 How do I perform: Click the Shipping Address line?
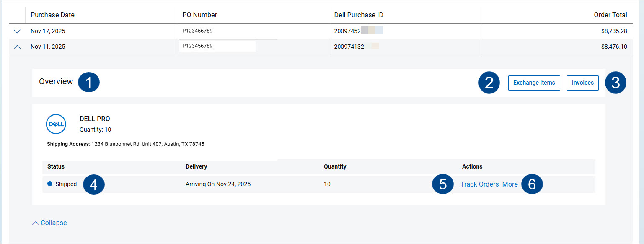click(x=126, y=144)
